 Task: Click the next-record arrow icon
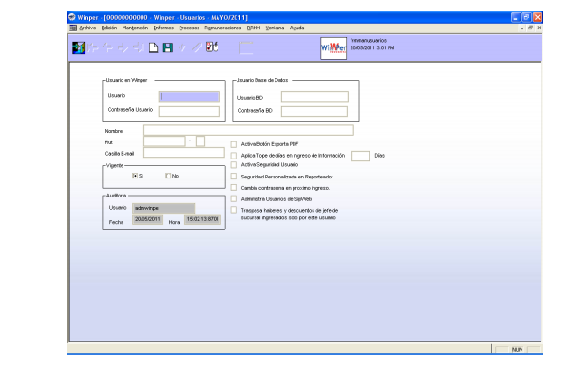click(123, 47)
